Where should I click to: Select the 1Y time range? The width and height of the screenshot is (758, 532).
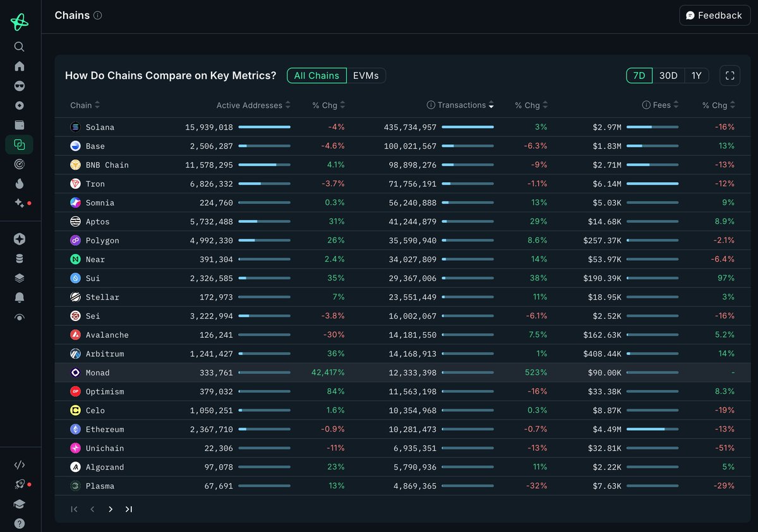(x=696, y=75)
